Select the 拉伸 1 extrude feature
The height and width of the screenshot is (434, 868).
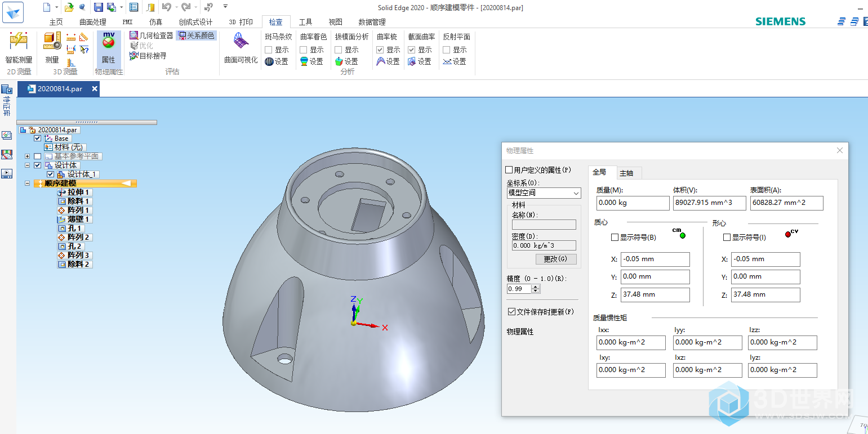point(74,192)
